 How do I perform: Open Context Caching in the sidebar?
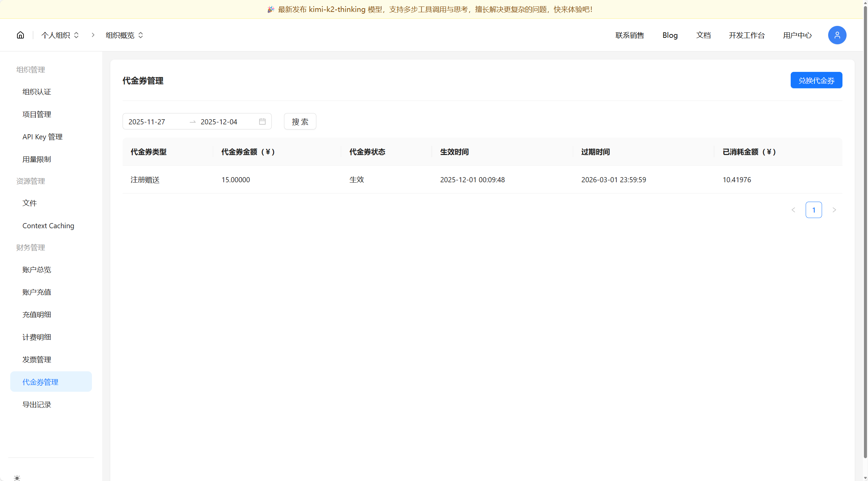[x=48, y=226]
